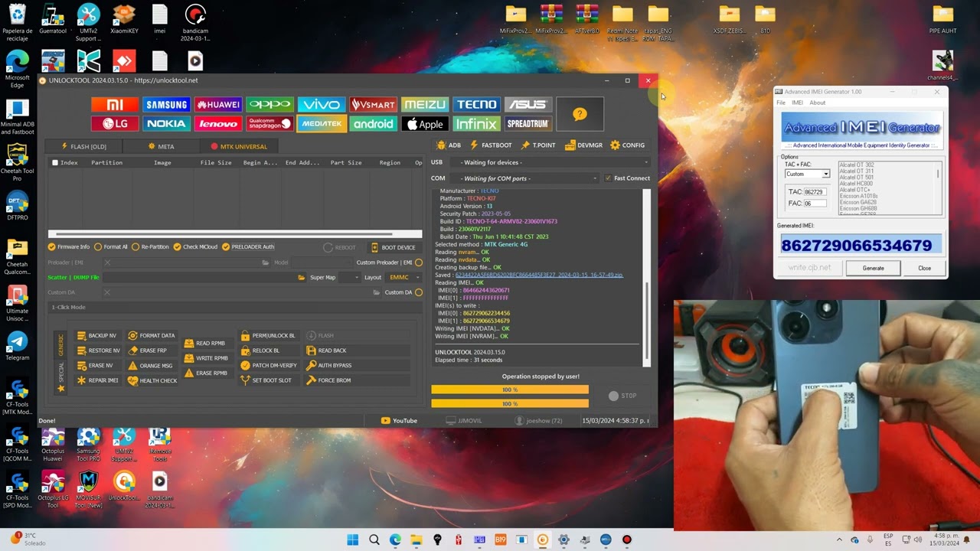
Task: Choose the Apple brand logo
Action: (425, 124)
